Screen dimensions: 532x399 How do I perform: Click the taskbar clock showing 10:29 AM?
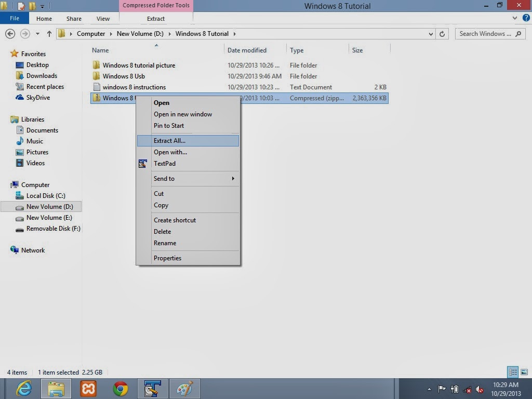coord(506,389)
